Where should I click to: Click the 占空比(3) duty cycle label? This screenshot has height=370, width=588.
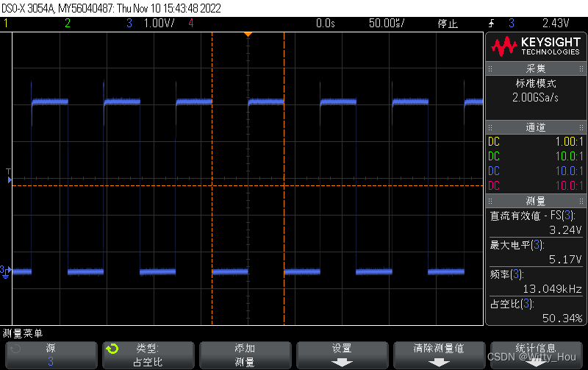coord(512,304)
